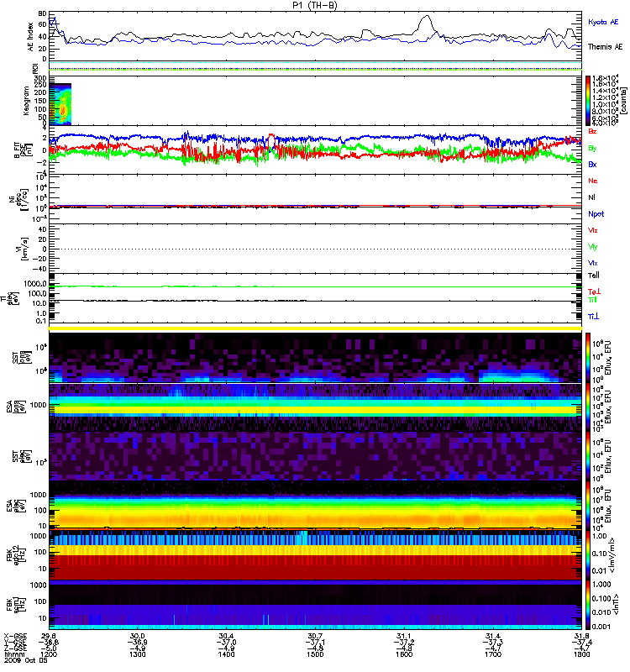Screen dimensions: 630x672
Task: Select the X-GSE value 29.8
Action: click(x=49, y=636)
